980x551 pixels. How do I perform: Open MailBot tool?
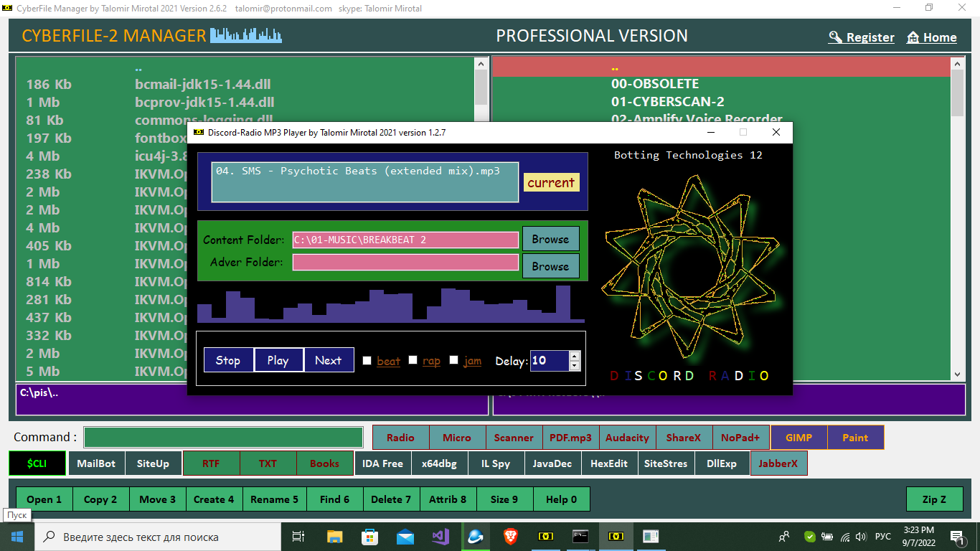(x=96, y=463)
